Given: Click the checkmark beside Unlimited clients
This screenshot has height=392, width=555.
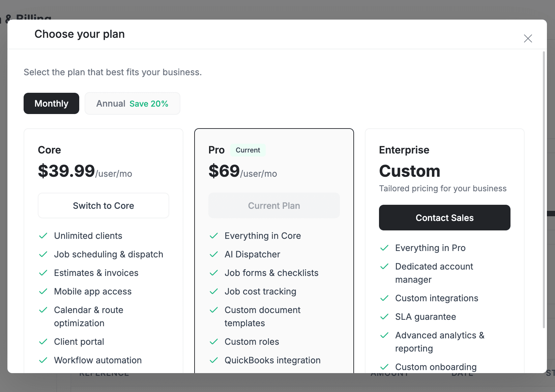Looking at the screenshot, I should [43, 235].
